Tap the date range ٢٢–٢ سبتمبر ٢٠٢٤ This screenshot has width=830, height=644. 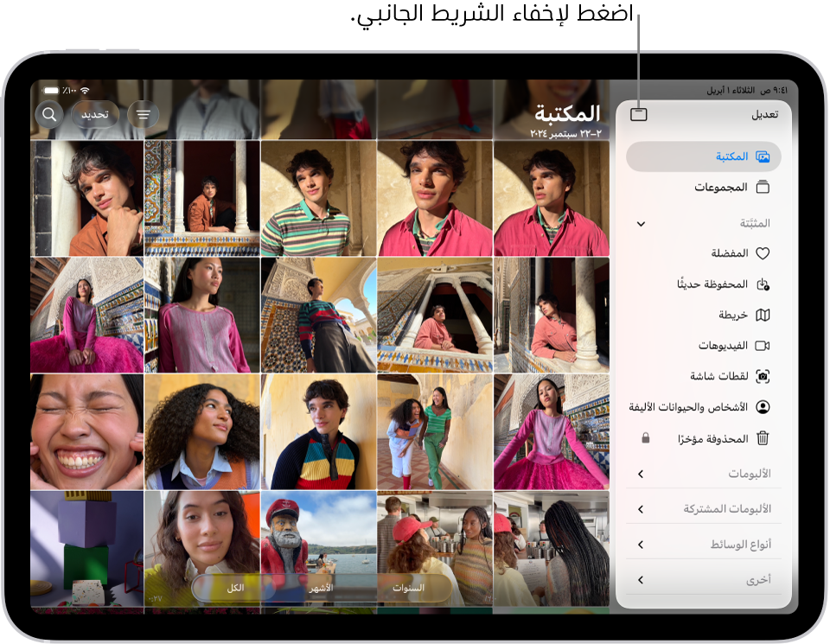(x=565, y=133)
